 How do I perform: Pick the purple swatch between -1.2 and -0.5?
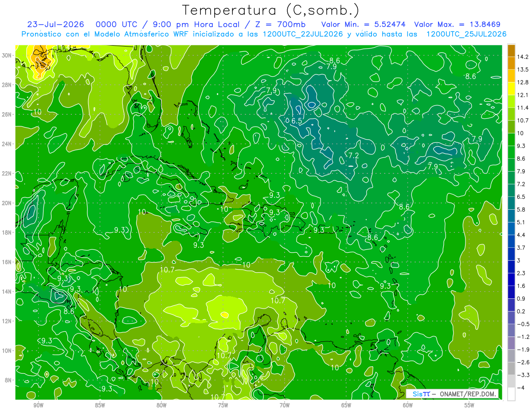(x=511, y=330)
